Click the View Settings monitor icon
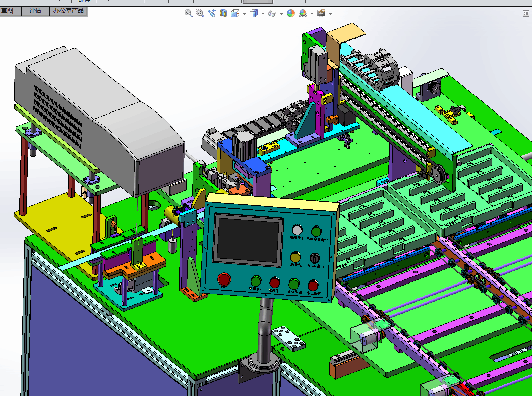The height and width of the screenshot is (396, 532). [x=321, y=13]
